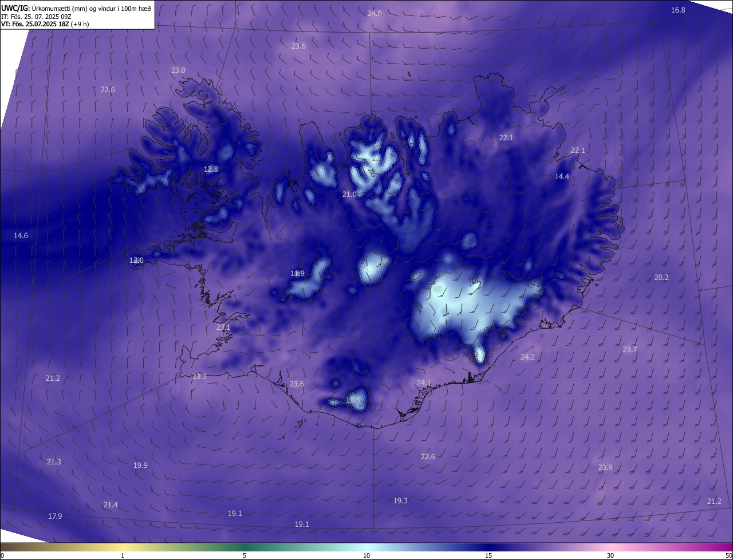Screen dimensions: 733x560
Task: Click the 20.2 value label
Action: pyautogui.click(x=661, y=277)
